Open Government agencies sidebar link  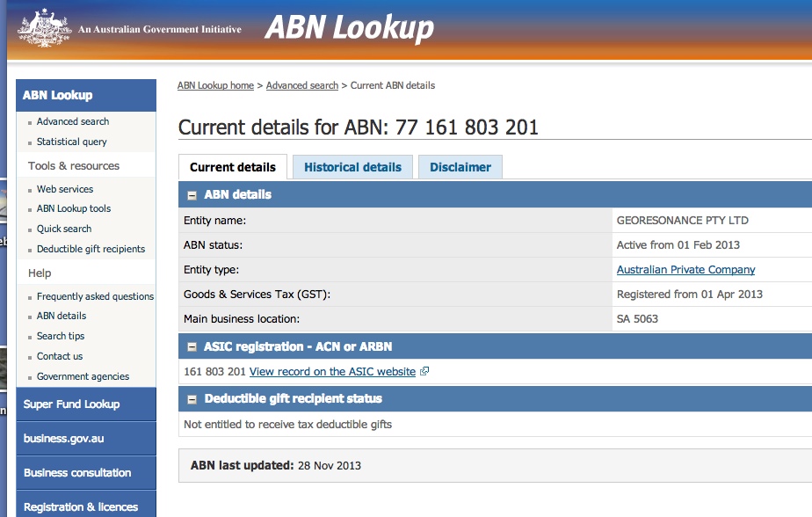[x=83, y=376]
